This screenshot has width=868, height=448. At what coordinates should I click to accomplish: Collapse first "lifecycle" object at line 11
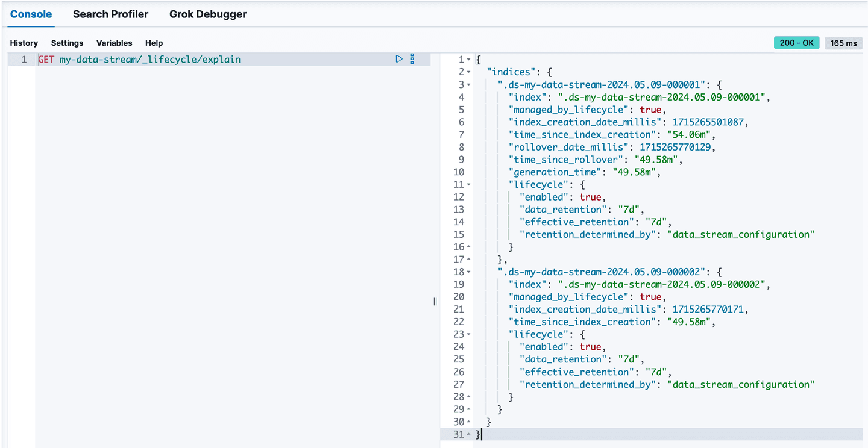click(469, 185)
